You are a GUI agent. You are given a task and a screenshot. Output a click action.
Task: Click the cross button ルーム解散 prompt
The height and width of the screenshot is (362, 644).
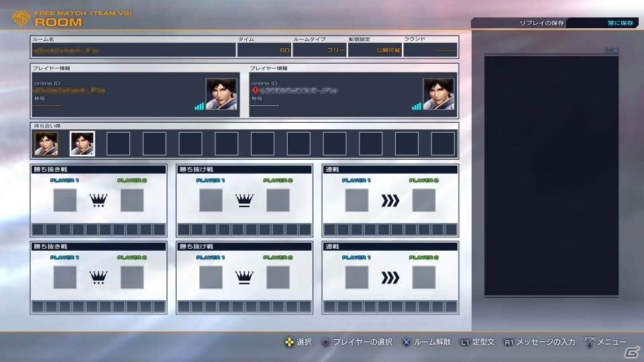(427, 342)
